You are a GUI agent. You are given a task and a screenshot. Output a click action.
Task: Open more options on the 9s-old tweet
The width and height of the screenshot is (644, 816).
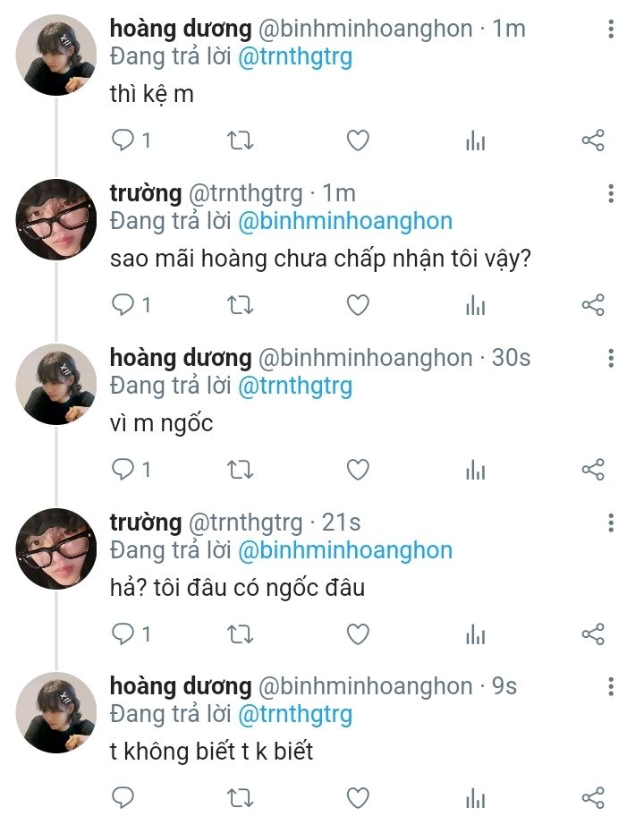pyautogui.click(x=611, y=687)
